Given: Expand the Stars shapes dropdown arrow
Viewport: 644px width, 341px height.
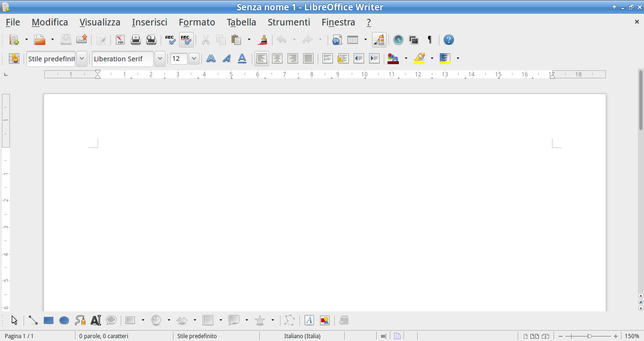Looking at the screenshot, I should coord(272,320).
